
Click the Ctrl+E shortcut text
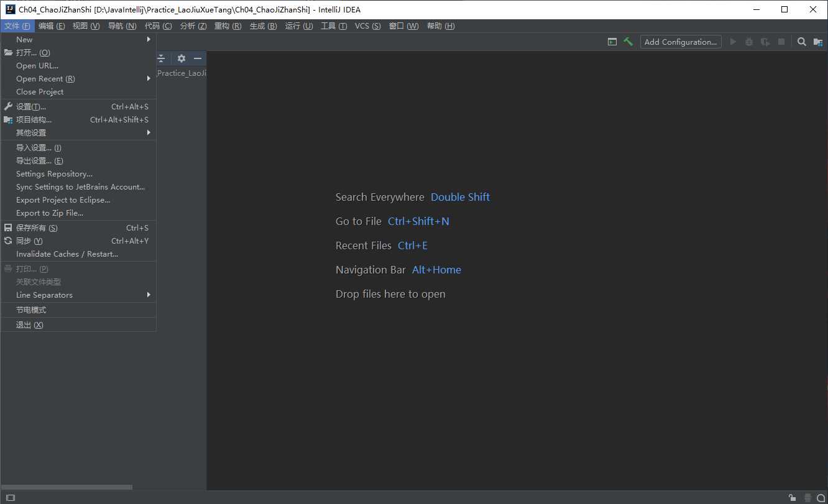click(413, 245)
